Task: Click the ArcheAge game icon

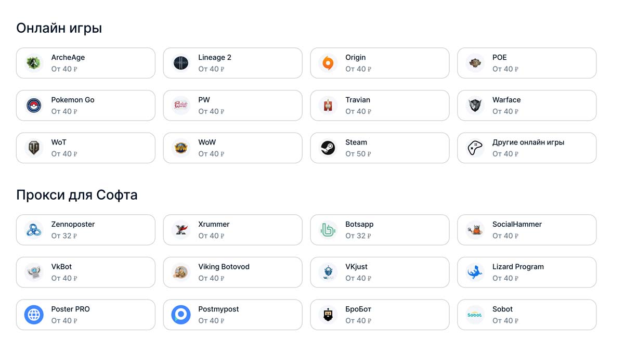Action: 34,63
